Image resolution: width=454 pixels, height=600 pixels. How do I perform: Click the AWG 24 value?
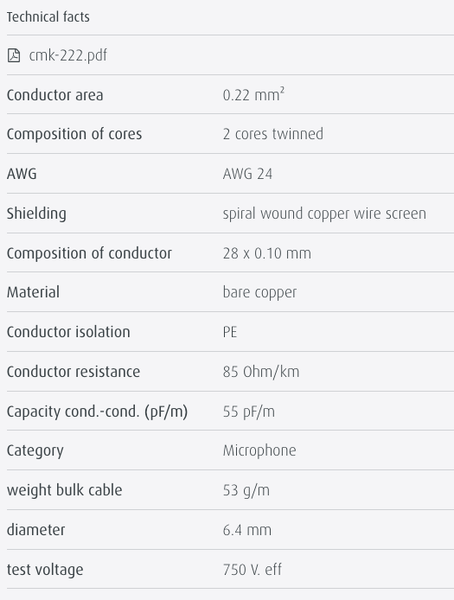(247, 174)
